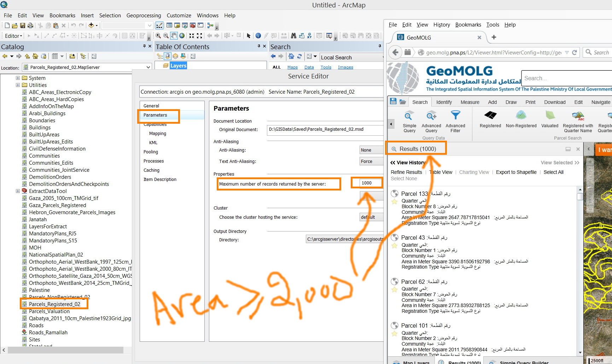Image resolution: width=612 pixels, height=364 pixels.
Task: Open the Catalog Location dropdown
Action: tap(148, 67)
